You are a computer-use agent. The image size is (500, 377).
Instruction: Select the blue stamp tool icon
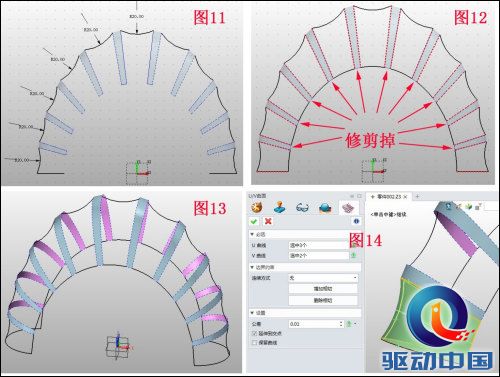pyautogui.click(x=279, y=208)
